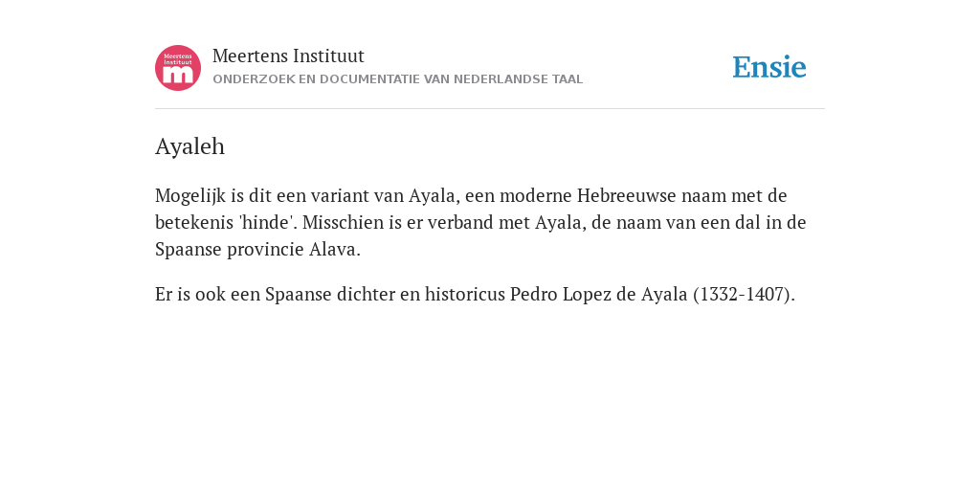Image resolution: width=980 pixels, height=490 pixels.
Task: Click the letter m inside the pink logo
Action: 178,75
